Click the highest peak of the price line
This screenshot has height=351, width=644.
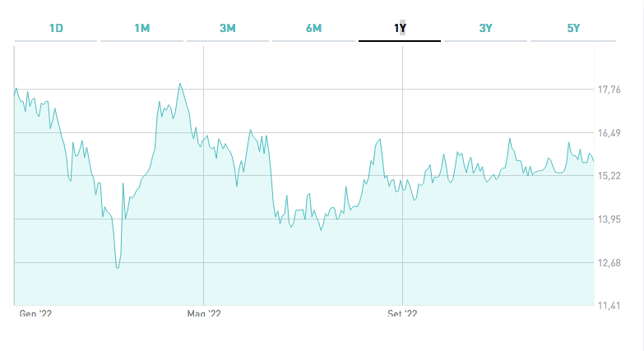click(x=179, y=84)
